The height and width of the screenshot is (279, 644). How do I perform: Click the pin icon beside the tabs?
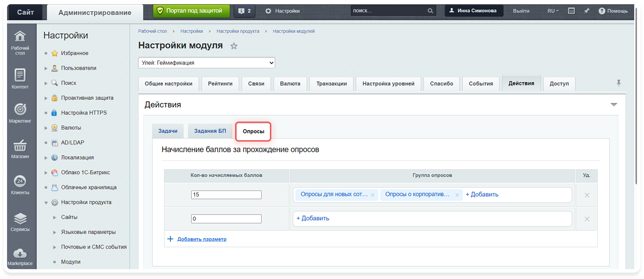[x=619, y=83]
